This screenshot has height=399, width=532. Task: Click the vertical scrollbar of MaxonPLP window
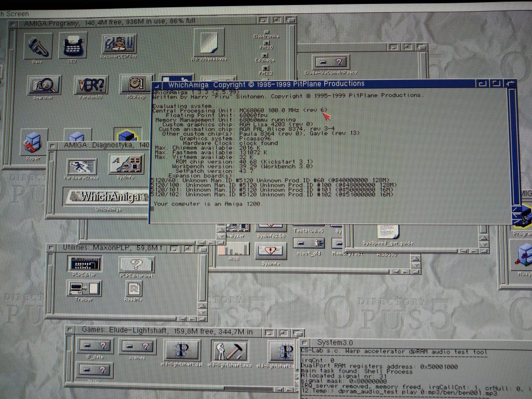[x=203, y=278]
